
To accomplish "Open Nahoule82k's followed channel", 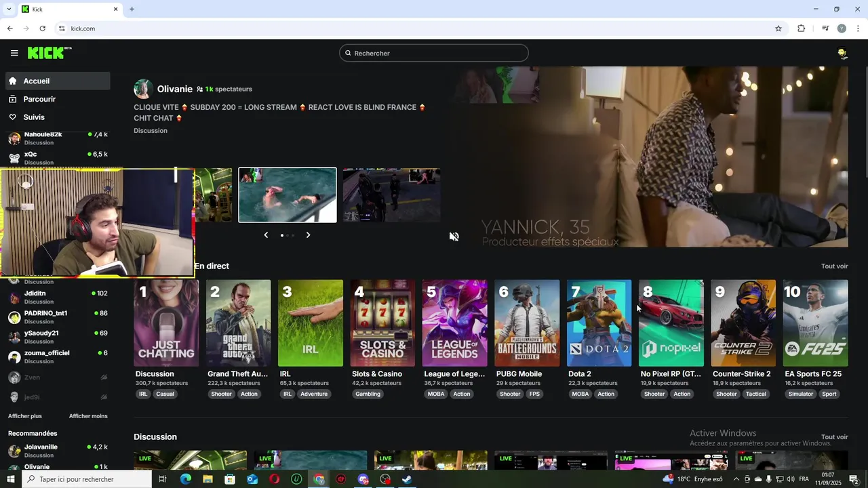I will click(x=58, y=138).
